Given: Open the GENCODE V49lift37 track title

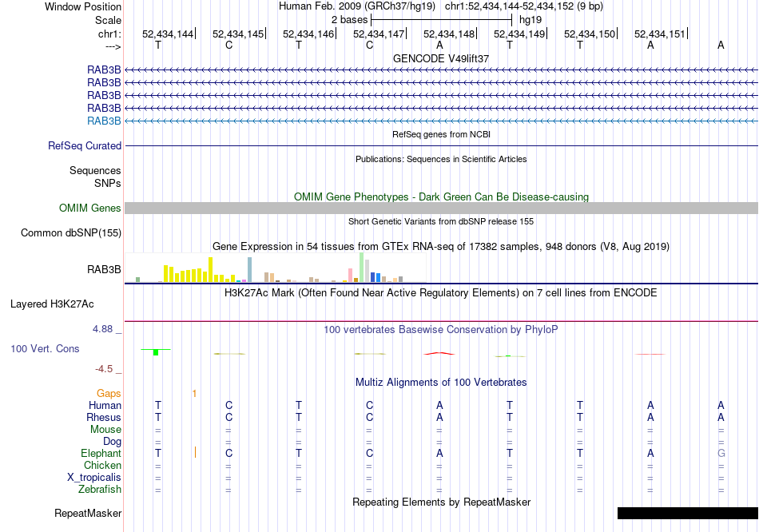Looking at the screenshot, I should point(441,58).
